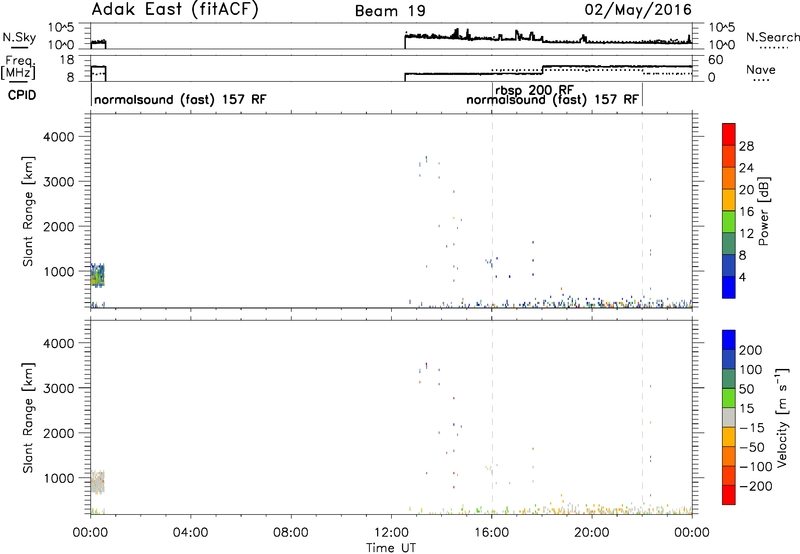
Task: Select the "04:00" time tick label
Action: pos(190,533)
